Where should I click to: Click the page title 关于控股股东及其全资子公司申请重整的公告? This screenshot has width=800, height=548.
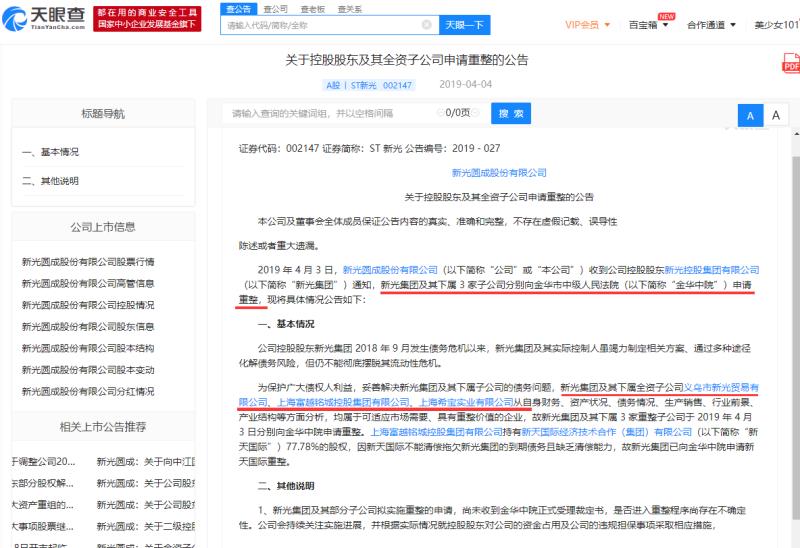(407, 60)
